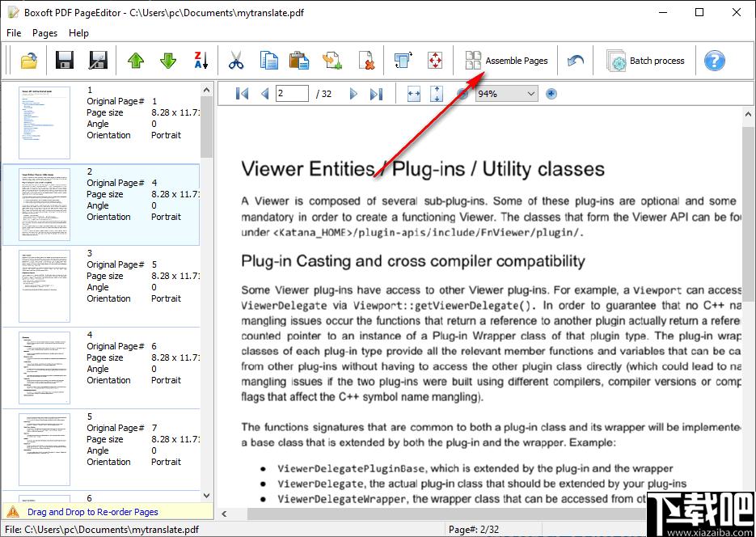This screenshot has height=537, width=756.
Task: Go to previous page in viewer
Action: [x=264, y=94]
